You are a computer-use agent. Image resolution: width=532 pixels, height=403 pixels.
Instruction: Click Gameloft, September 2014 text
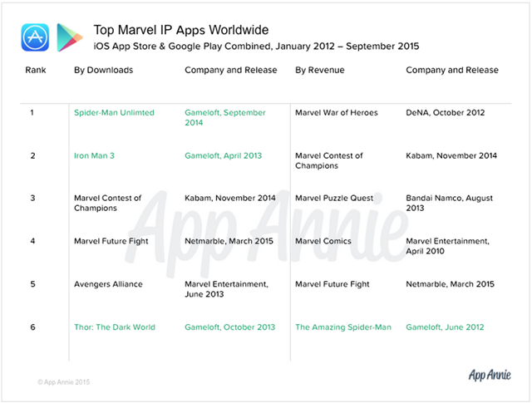[x=225, y=118]
